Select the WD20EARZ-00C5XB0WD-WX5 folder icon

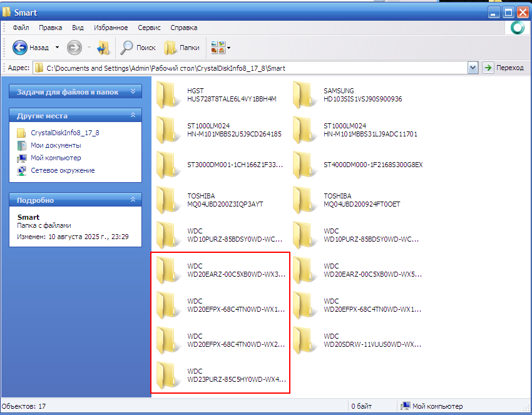click(304, 270)
